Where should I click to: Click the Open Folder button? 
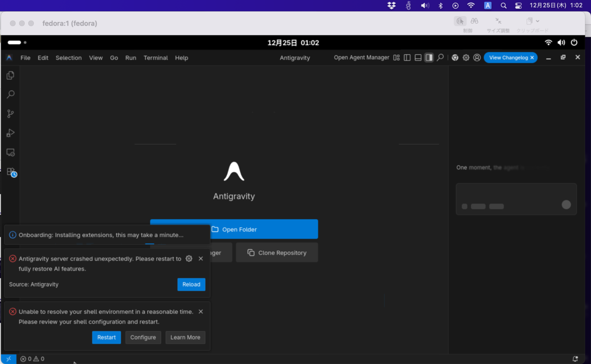point(234,229)
